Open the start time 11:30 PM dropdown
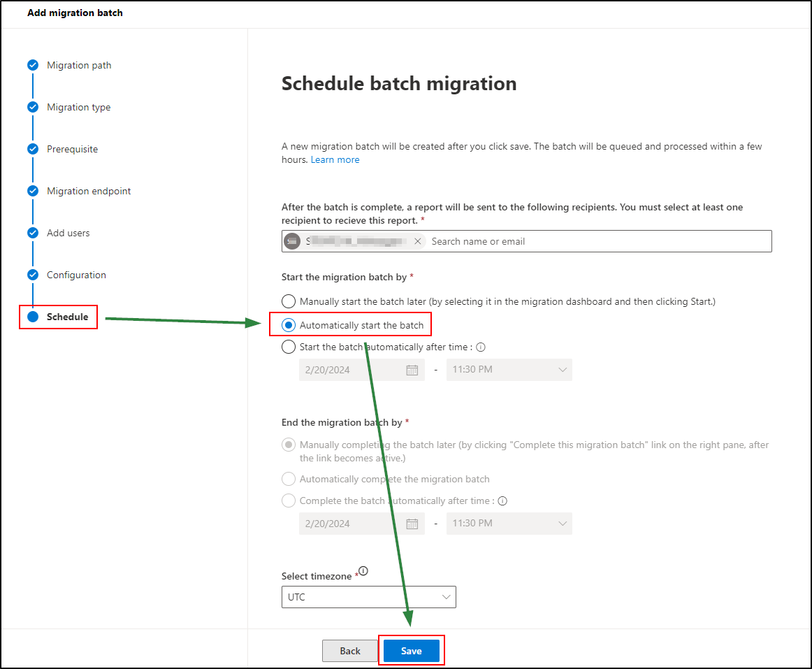 (509, 370)
